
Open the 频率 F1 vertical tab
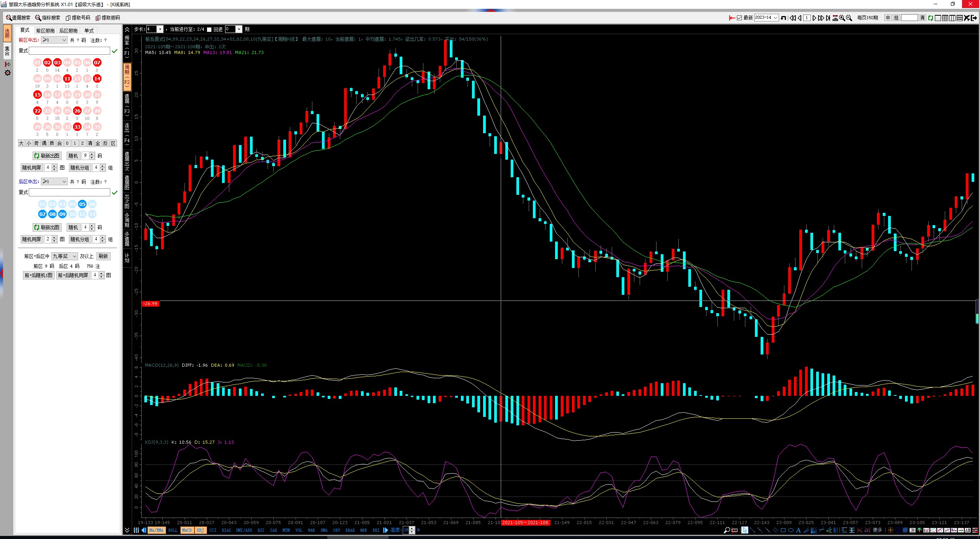coord(127,47)
